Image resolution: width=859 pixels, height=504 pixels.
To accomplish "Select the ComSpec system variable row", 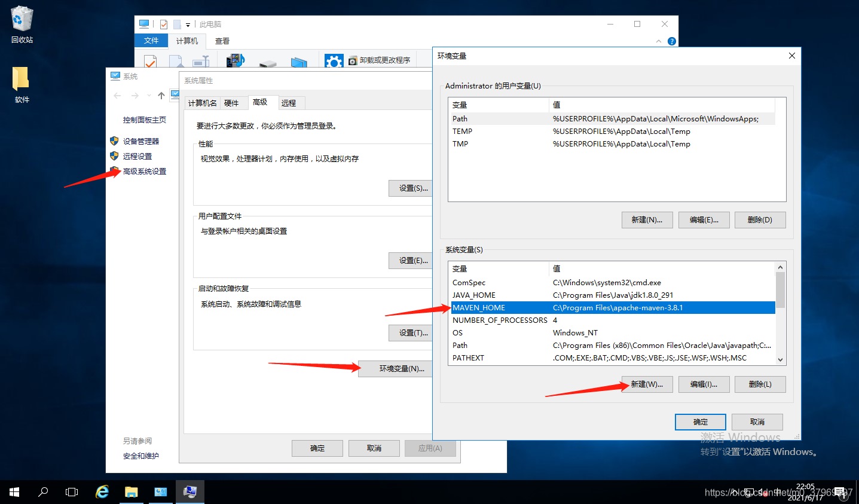I will 612,283.
